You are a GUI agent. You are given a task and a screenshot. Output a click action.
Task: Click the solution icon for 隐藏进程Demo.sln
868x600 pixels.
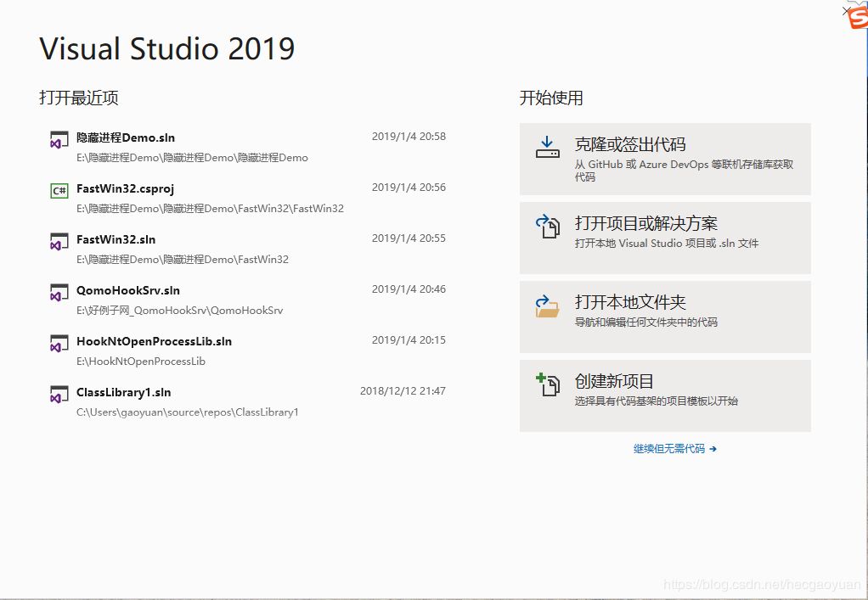click(59, 140)
